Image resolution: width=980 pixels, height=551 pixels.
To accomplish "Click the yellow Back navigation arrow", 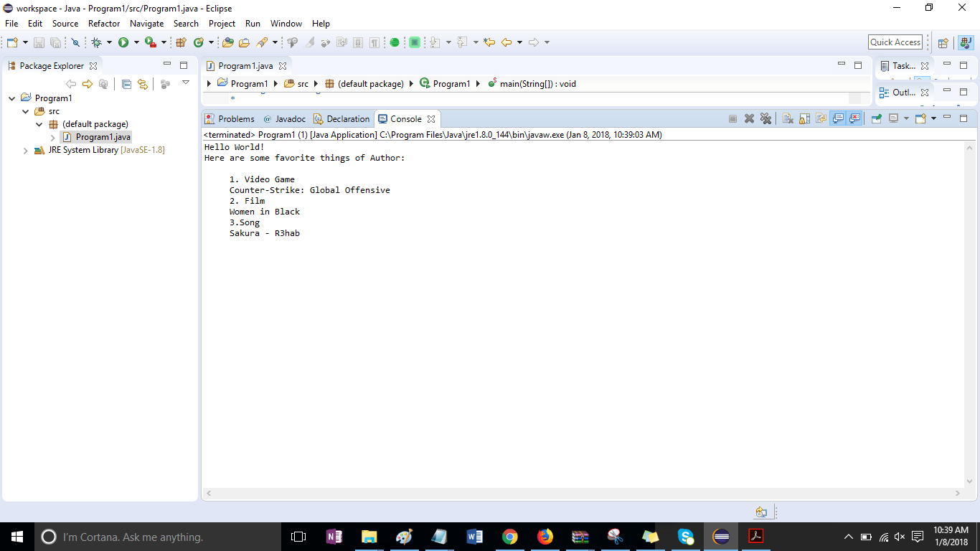I will (507, 42).
